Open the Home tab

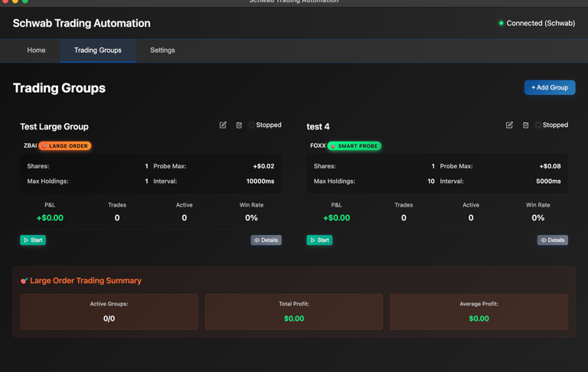(x=36, y=51)
